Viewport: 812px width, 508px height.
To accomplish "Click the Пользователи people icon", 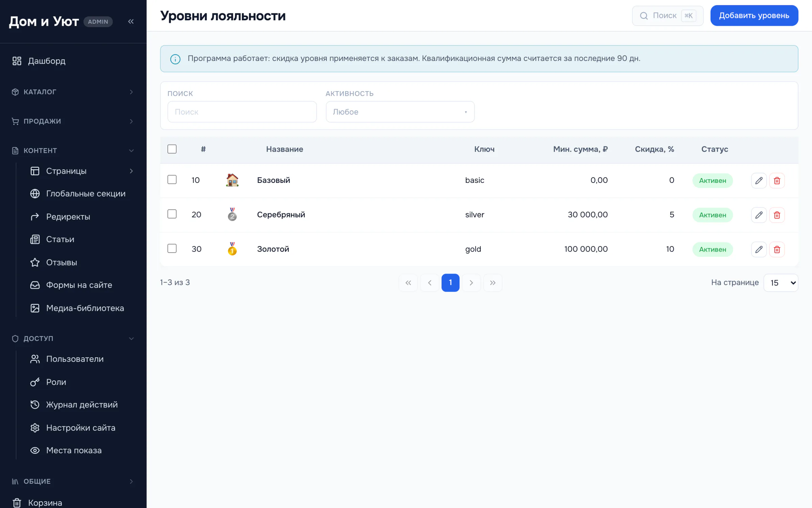I will tap(35, 359).
